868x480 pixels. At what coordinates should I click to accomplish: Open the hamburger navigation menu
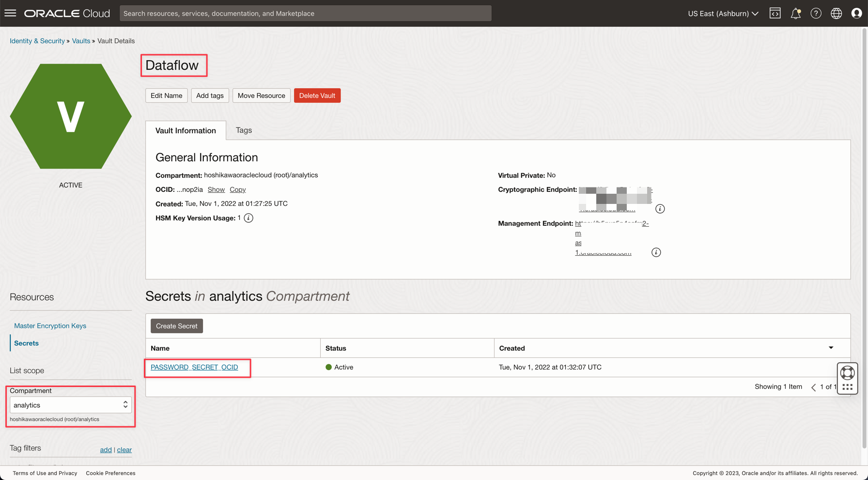click(10, 13)
